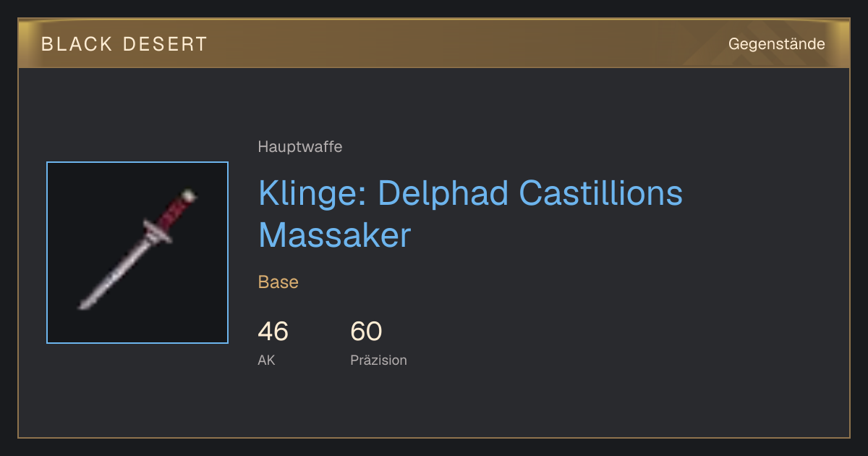
Task: Open the Gegenstände link
Action: (776, 44)
